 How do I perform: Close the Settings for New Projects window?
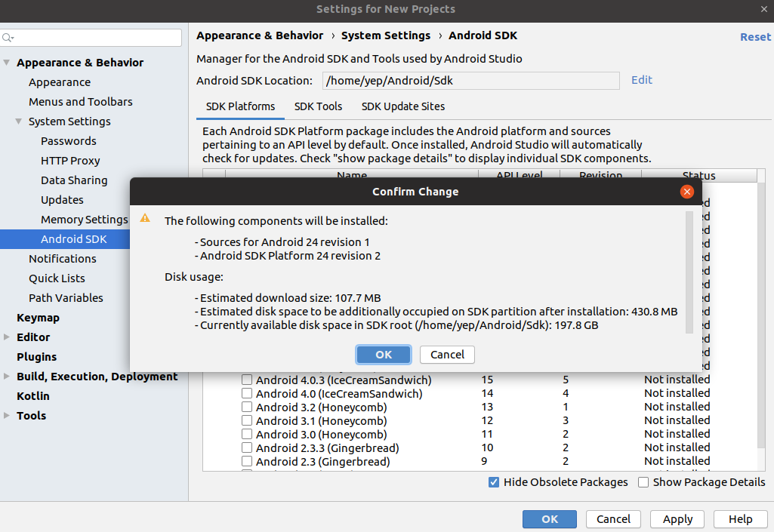(763, 9)
